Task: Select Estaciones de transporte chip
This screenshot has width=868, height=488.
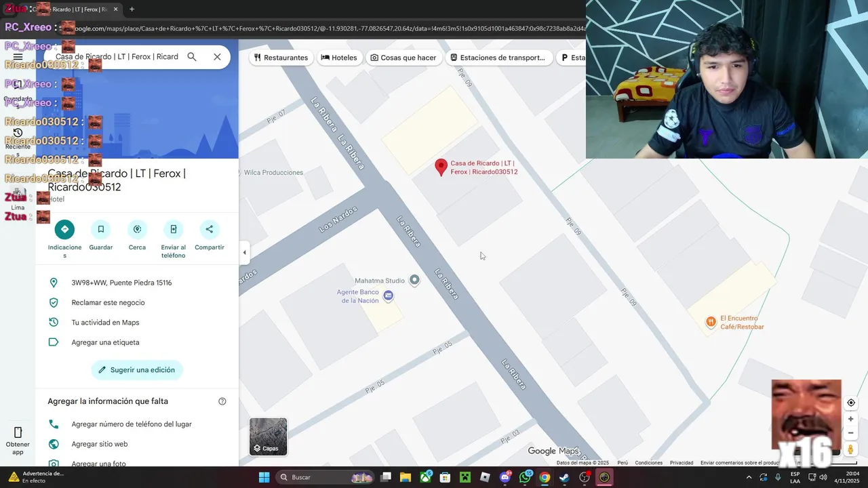Action: coord(498,58)
